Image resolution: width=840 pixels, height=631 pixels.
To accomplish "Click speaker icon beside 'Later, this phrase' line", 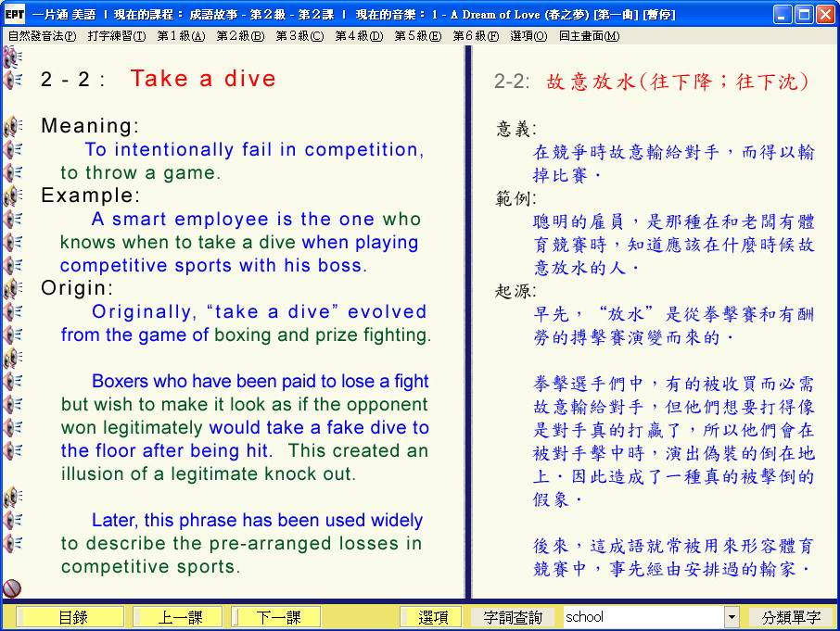I will (x=13, y=520).
